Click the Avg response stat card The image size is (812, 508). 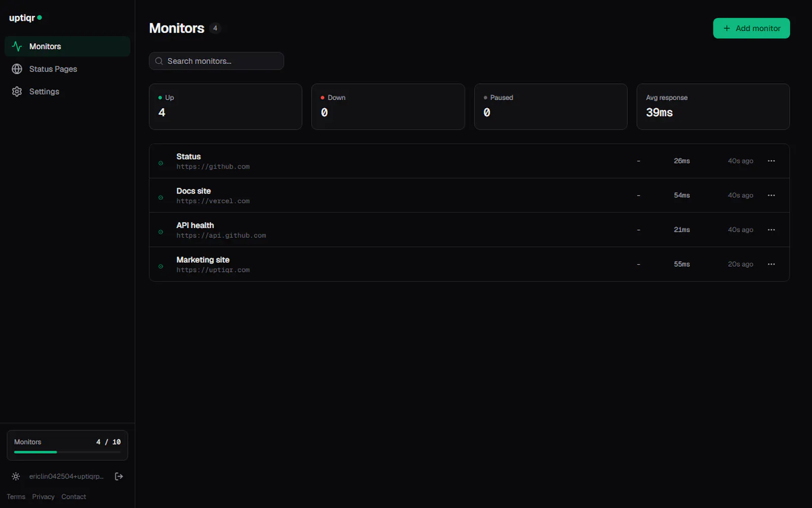pyautogui.click(x=713, y=107)
